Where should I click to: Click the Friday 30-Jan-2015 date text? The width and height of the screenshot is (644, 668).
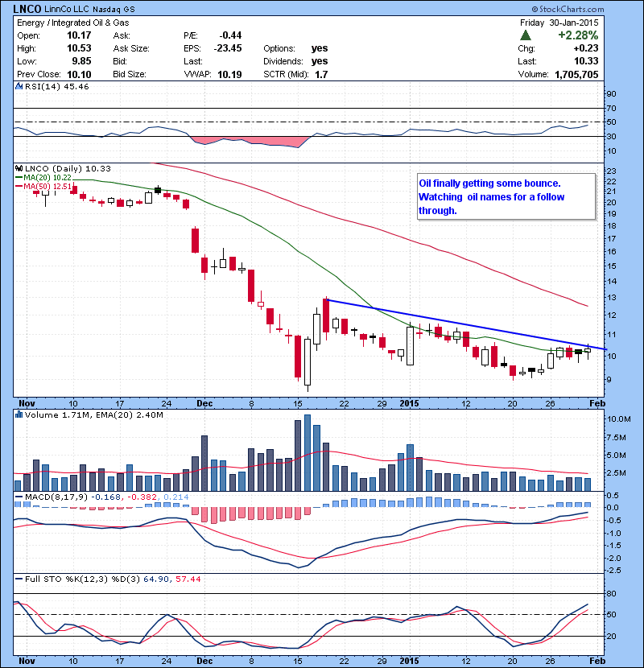(x=559, y=23)
